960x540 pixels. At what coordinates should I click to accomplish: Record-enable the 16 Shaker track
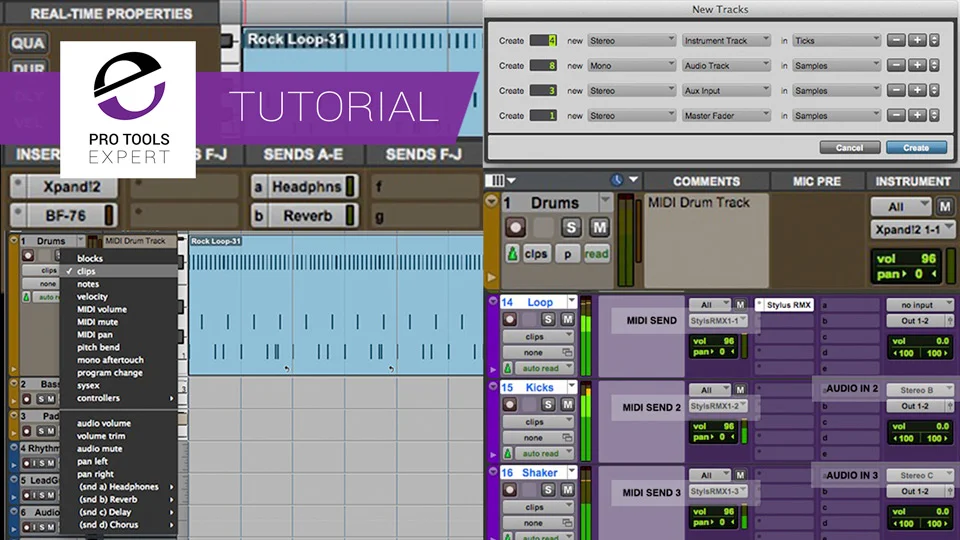509,489
